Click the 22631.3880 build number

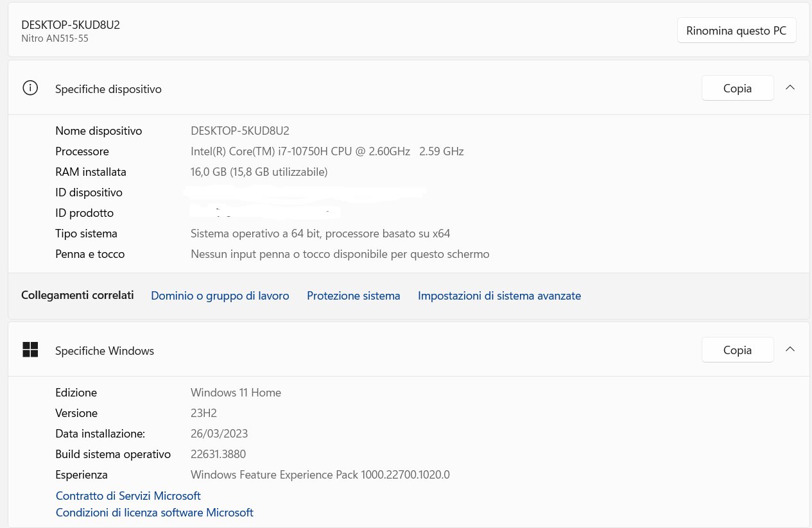tap(218, 454)
